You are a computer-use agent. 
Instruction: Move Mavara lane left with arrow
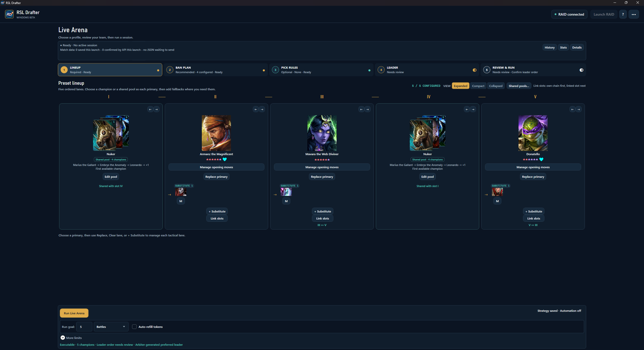[361, 109]
